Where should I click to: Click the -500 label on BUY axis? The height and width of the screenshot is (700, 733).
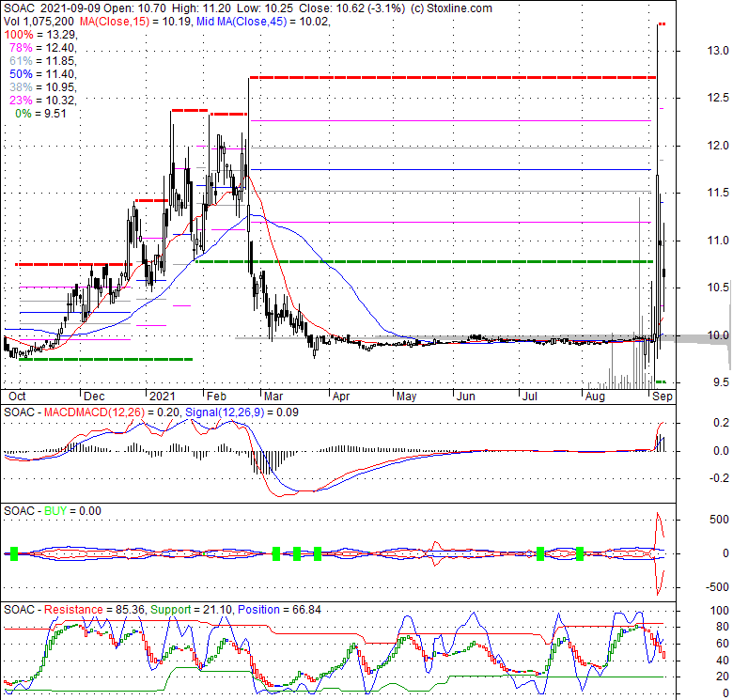(x=717, y=587)
